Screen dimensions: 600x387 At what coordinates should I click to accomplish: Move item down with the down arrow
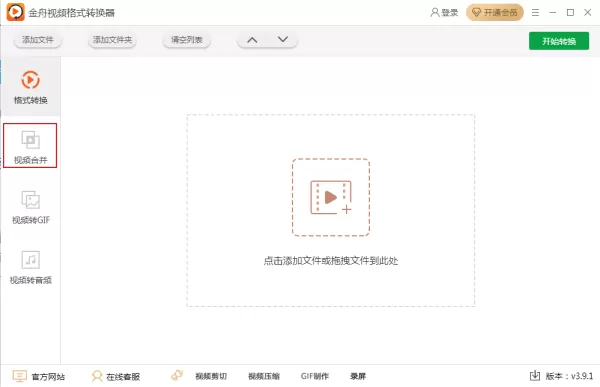pyautogui.click(x=283, y=40)
